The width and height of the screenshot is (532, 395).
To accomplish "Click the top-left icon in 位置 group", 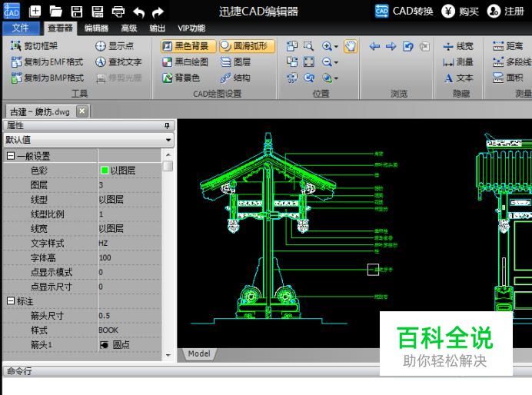I will [x=292, y=46].
